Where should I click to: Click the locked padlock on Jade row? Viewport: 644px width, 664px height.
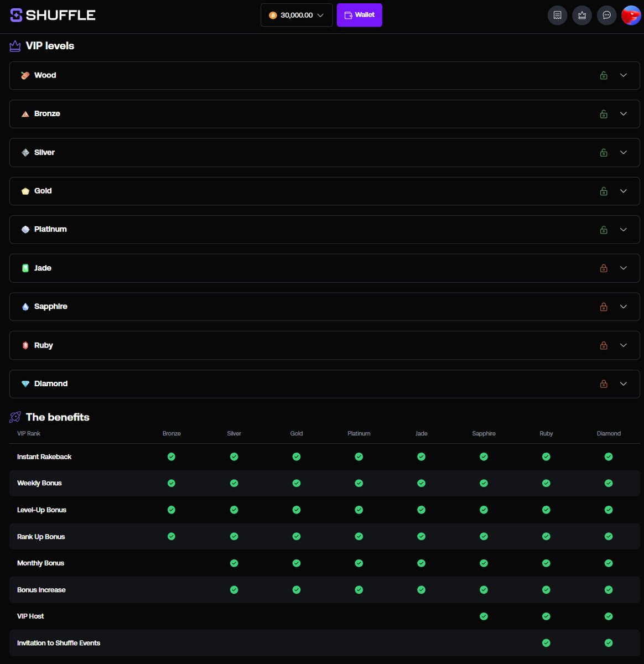[604, 268]
